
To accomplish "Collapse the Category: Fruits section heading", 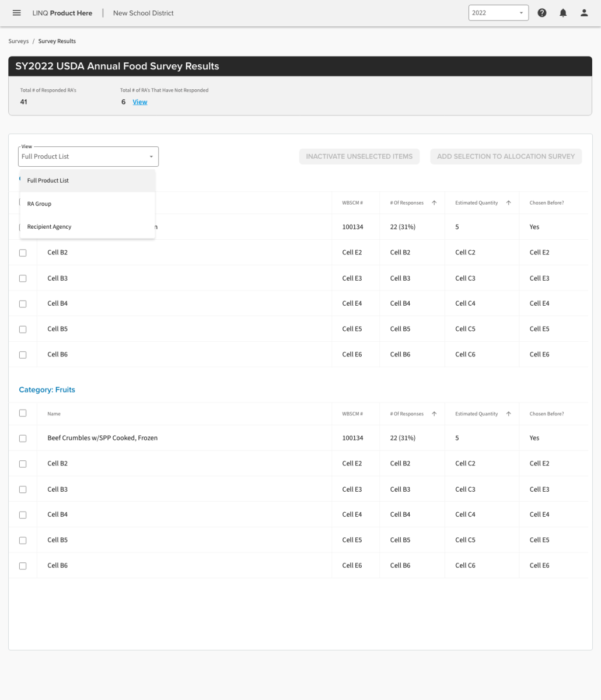I will [x=47, y=390].
